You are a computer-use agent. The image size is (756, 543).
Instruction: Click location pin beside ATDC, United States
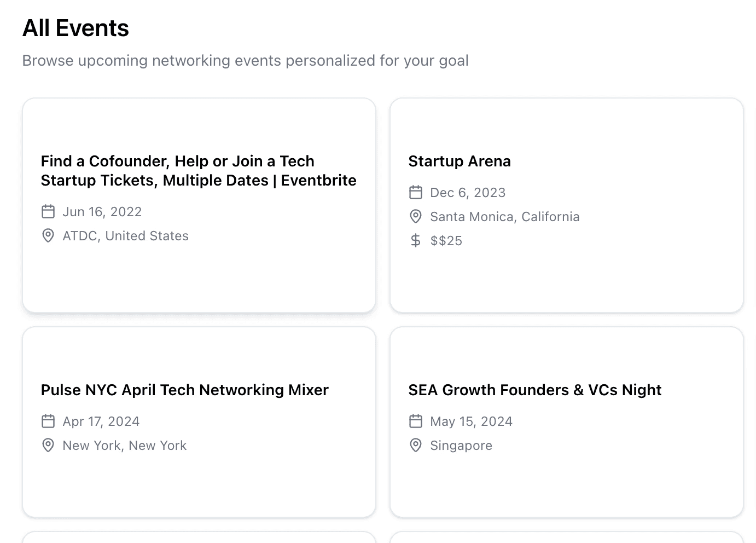(48, 235)
